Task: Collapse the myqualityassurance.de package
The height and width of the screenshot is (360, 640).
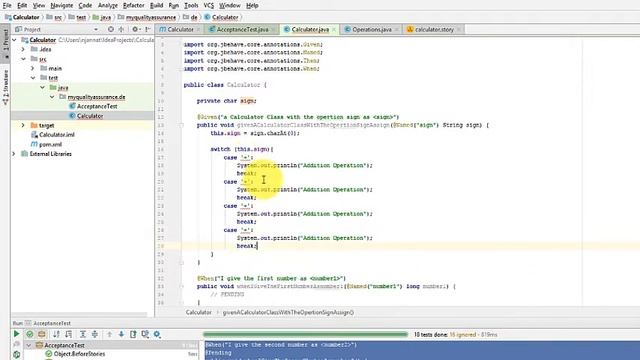Action: [x=52, y=97]
